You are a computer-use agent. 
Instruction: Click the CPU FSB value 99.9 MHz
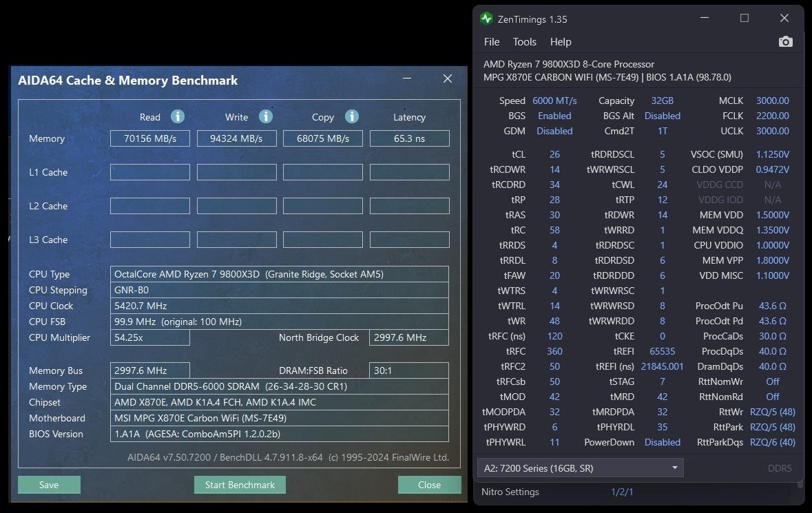point(279,322)
